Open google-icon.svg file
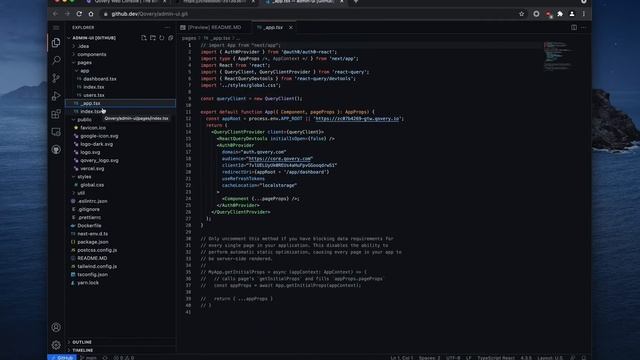Image resolution: width=640 pixels, height=360 pixels. pyautogui.click(x=99, y=136)
